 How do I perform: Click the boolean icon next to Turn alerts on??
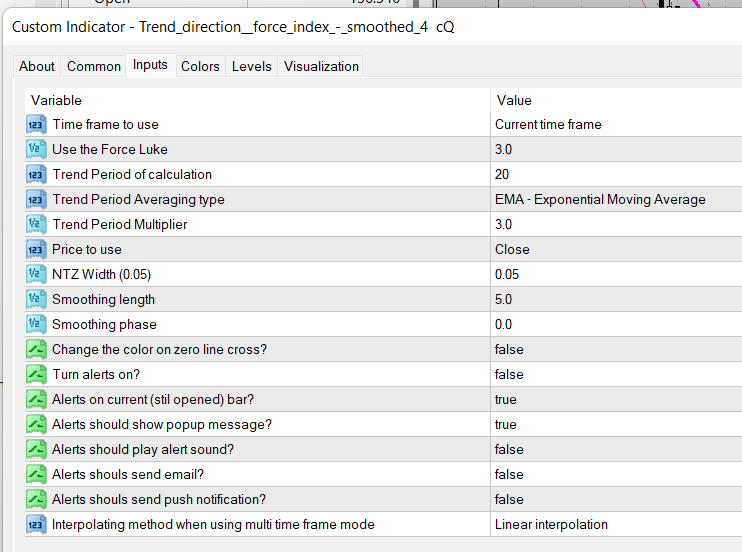point(36,375)
